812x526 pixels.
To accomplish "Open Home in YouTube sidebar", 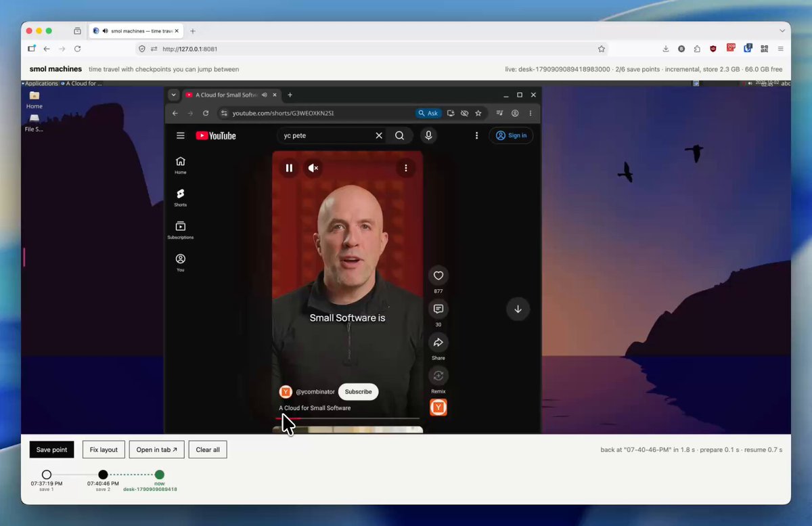I will [x=181, y=165].
